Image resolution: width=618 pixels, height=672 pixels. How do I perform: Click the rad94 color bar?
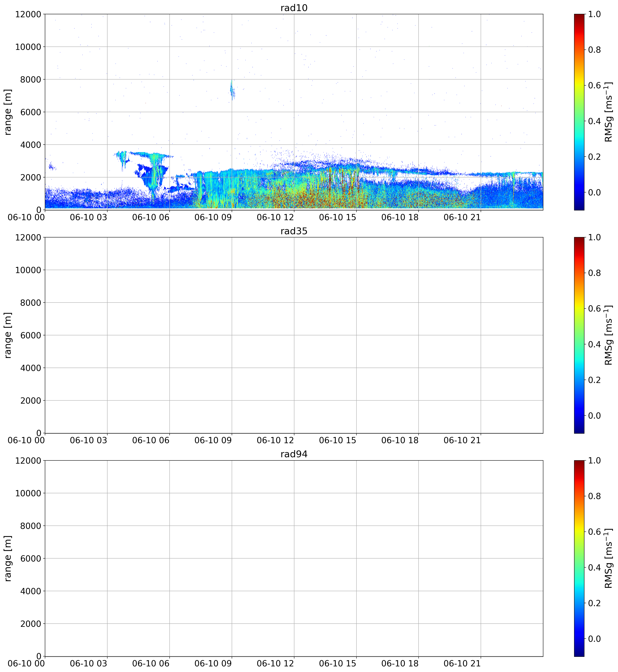click(x=579, y=558)
